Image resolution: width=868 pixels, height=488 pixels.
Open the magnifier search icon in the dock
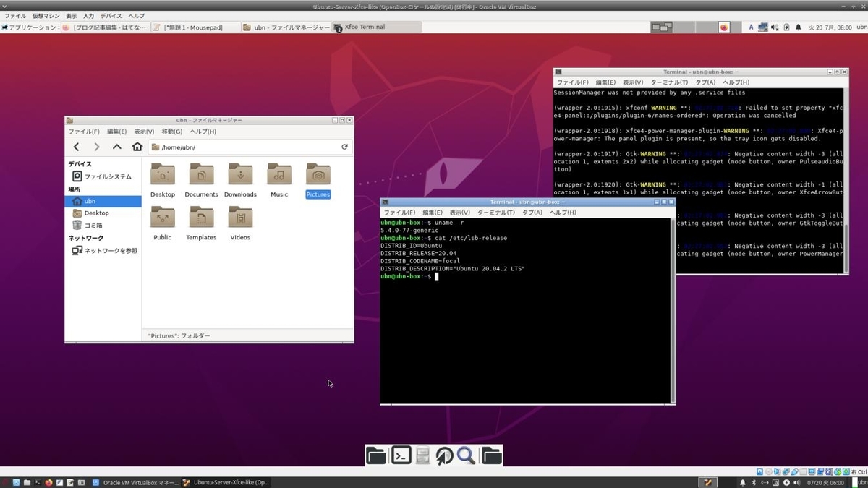(x=467, y=455)
